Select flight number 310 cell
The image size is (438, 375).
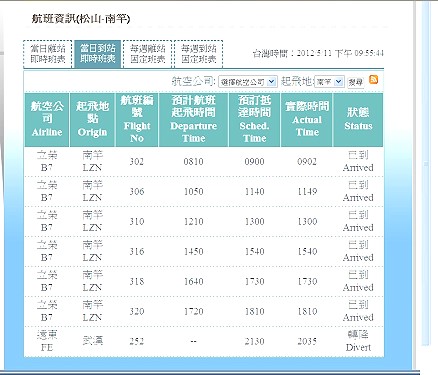[x=137, y=222]
